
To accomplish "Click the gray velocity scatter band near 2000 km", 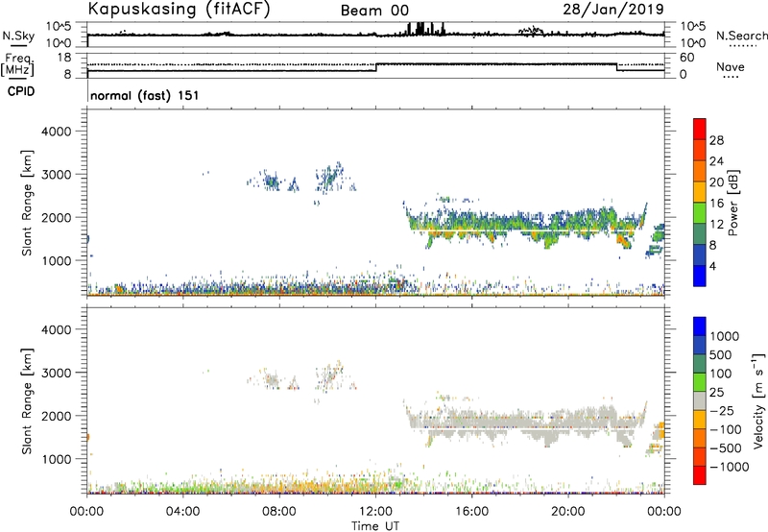I will [524, 422].
